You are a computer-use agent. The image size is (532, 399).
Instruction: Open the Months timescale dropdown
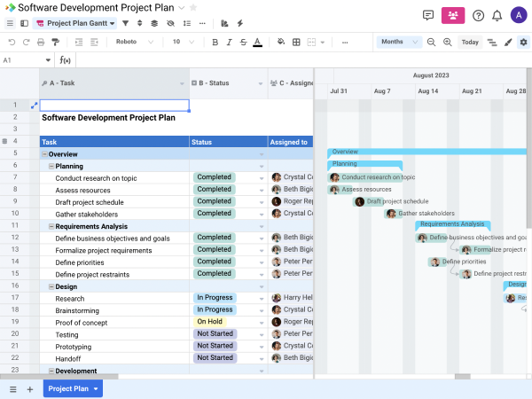pyautogui.click(x=398, y=42)
